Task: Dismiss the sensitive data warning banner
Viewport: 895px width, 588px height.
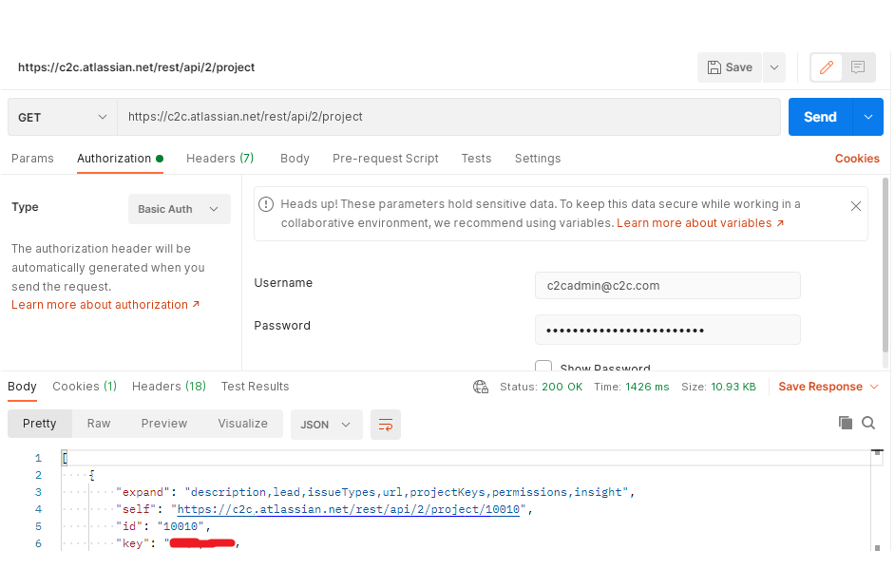Action: point(855,205)
